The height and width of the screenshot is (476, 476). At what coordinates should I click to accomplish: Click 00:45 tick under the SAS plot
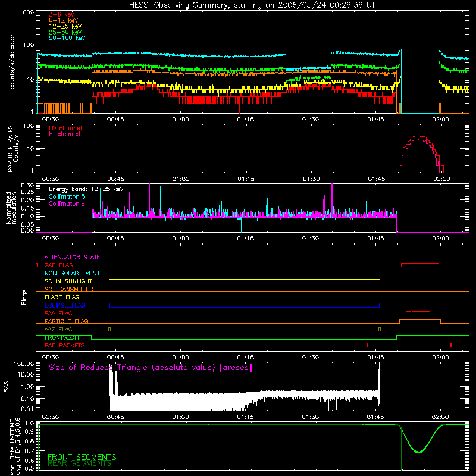(x=115, y=417)
